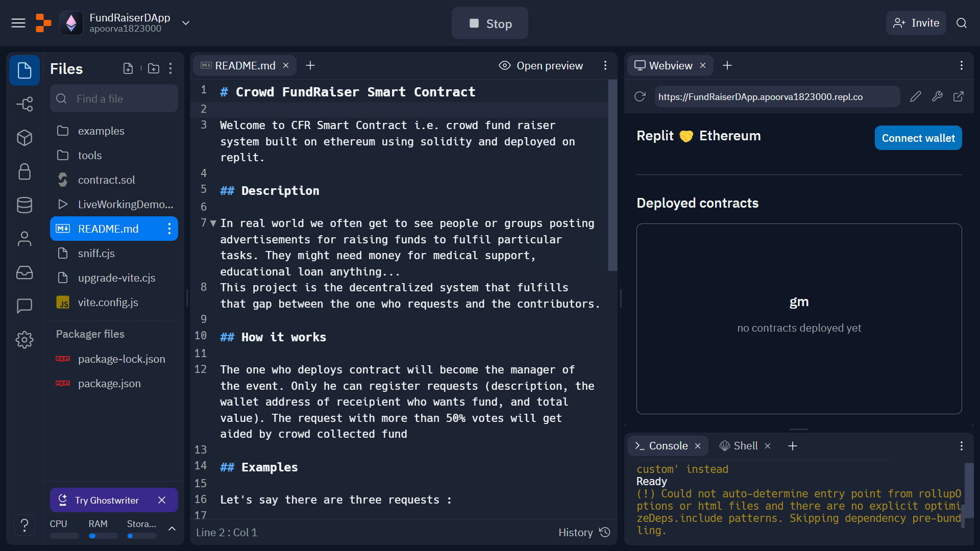Refresh the Webview page
The height and width of the screenshot is (551, 980).
point(640,96)
